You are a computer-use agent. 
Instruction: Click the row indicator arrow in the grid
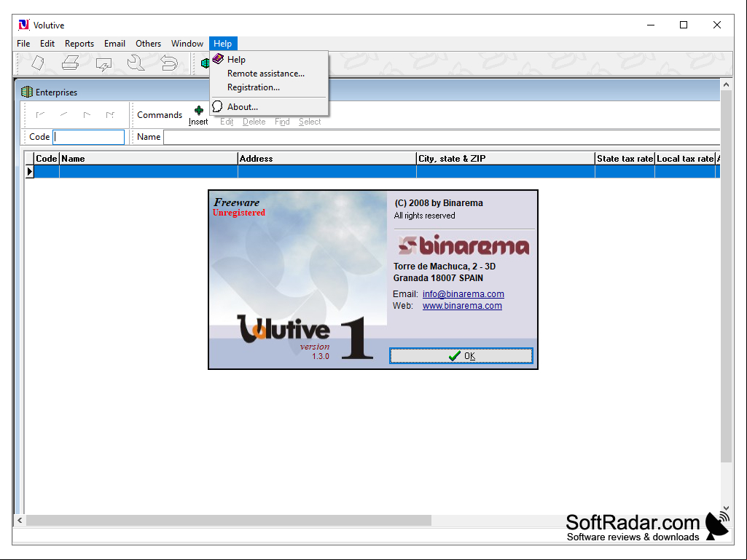(x=30, y=171)
